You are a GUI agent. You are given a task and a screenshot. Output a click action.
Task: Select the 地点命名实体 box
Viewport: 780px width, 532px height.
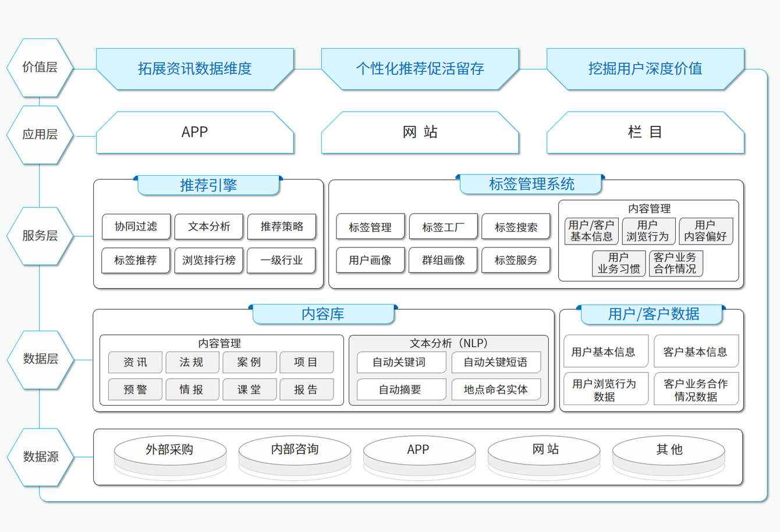pyautogui.click(x=496, y=389)
